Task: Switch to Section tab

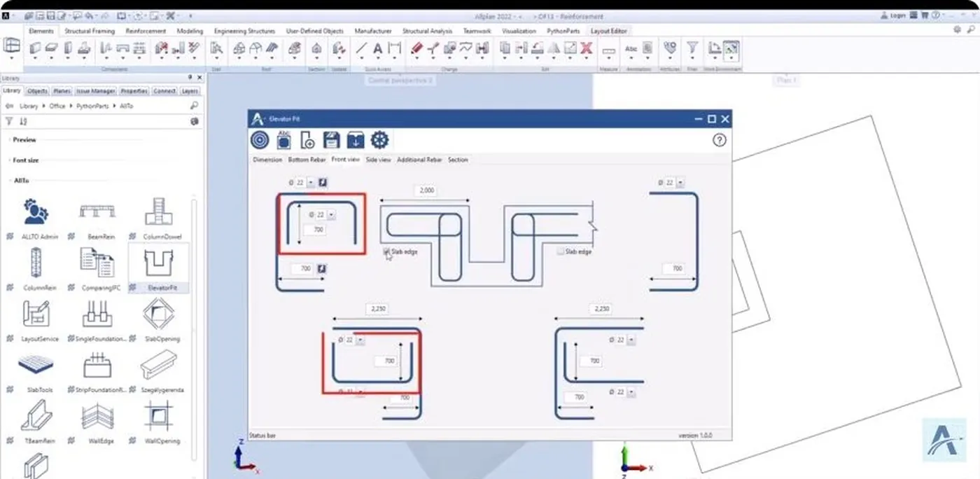Action: tap(458, 160)
